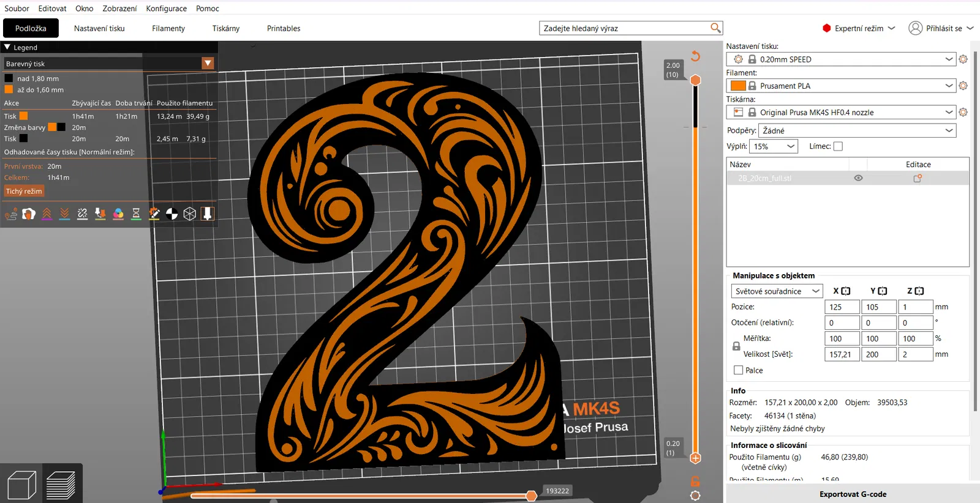Open the Zobrazení menu

click(x=119, y=9)
